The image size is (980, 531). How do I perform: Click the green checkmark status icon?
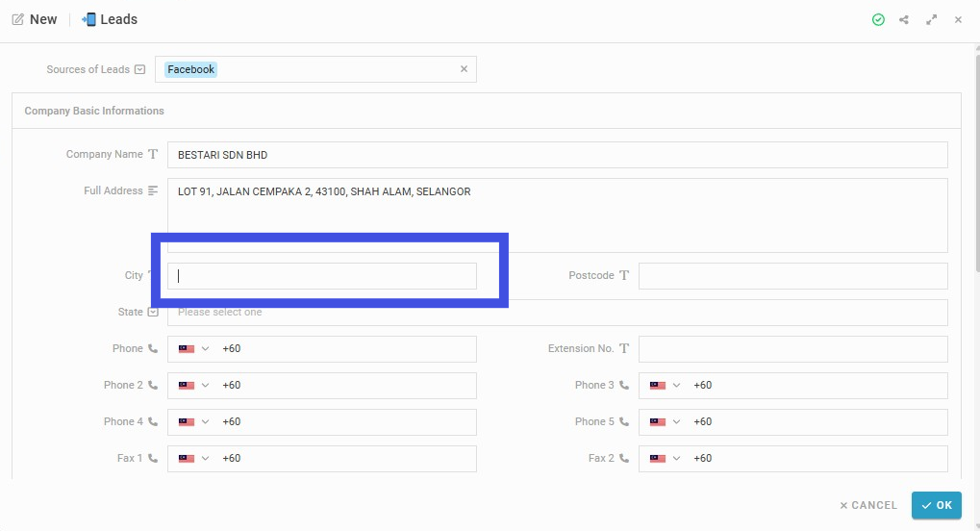click(878, 20)
